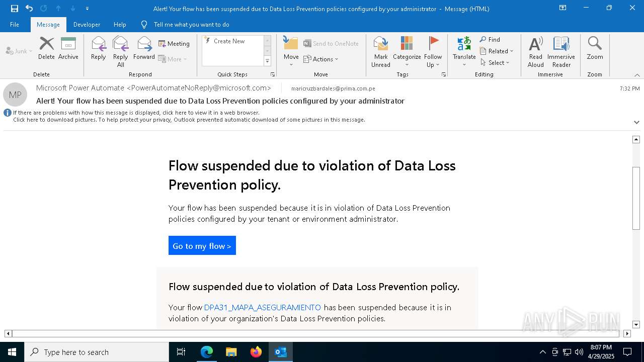Image resolution: width=644 pixels, height=362 pixels.
Task: Expand the message header with the chevron
Action: [x=636, y=122]
